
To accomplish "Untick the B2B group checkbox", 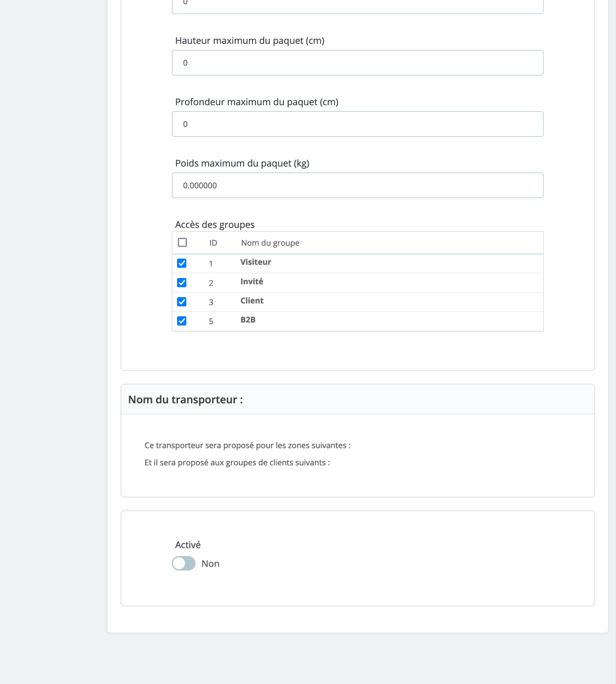I will click(x=182, y=321).
